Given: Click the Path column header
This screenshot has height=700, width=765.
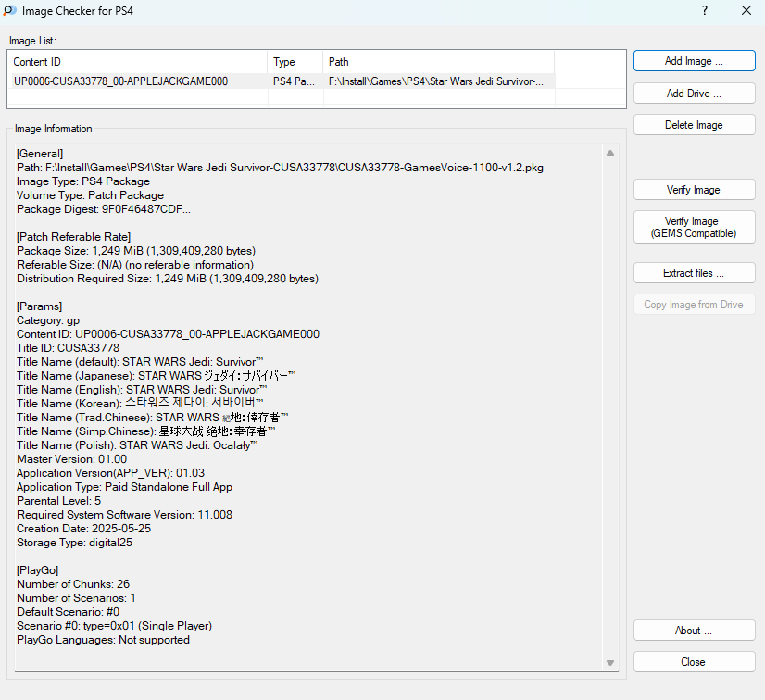Looking at the screenshot, I should pos(438,62).
